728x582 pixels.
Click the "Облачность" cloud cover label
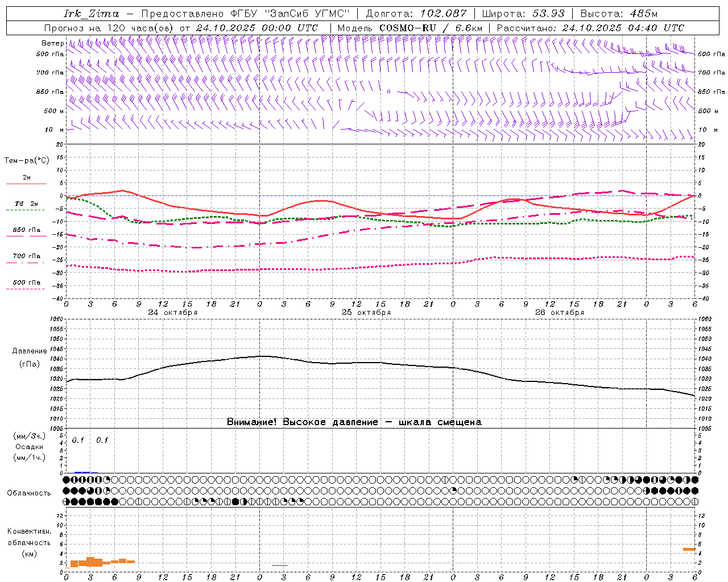click(x=29, y=493)
